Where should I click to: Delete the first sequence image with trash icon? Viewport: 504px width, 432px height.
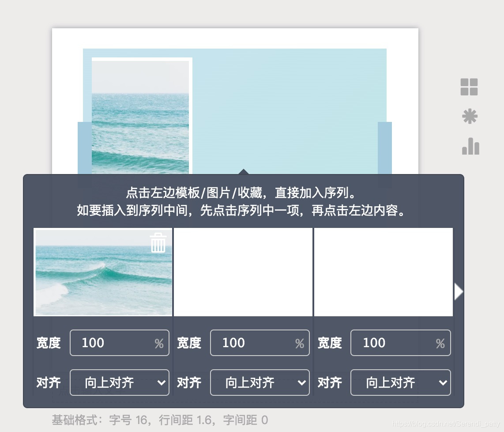click(x=158, y=243)
